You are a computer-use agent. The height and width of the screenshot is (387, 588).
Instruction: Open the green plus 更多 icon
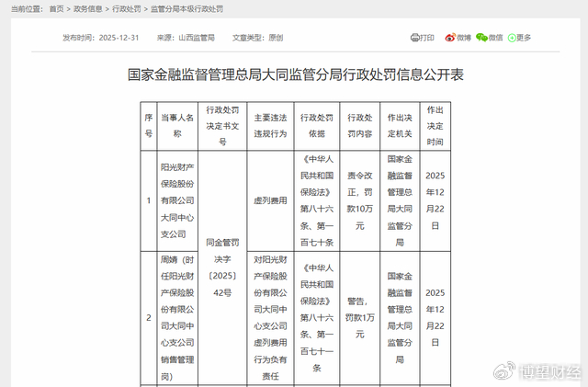pyautogui.click(x=512, y=38)
